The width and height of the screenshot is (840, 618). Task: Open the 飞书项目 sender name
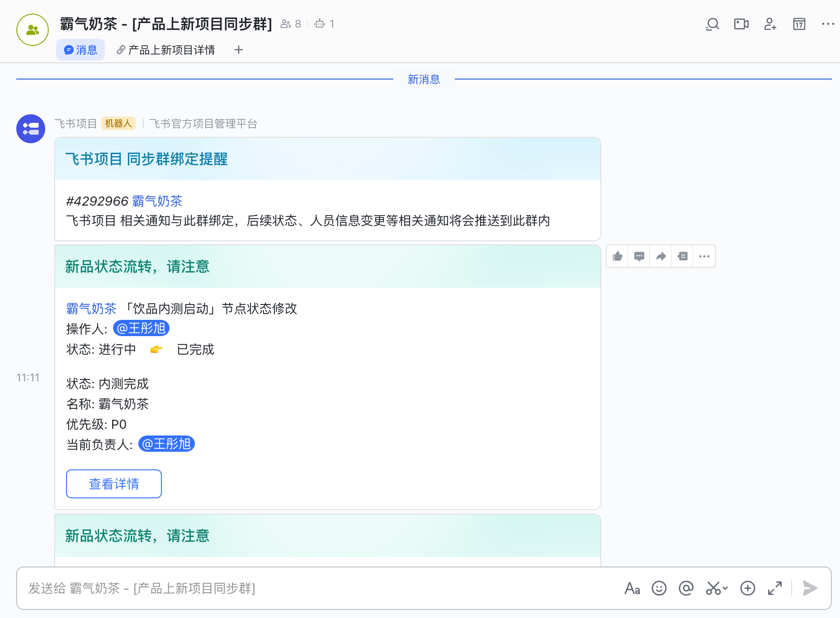pyautogui.click(x=76, y=124)
